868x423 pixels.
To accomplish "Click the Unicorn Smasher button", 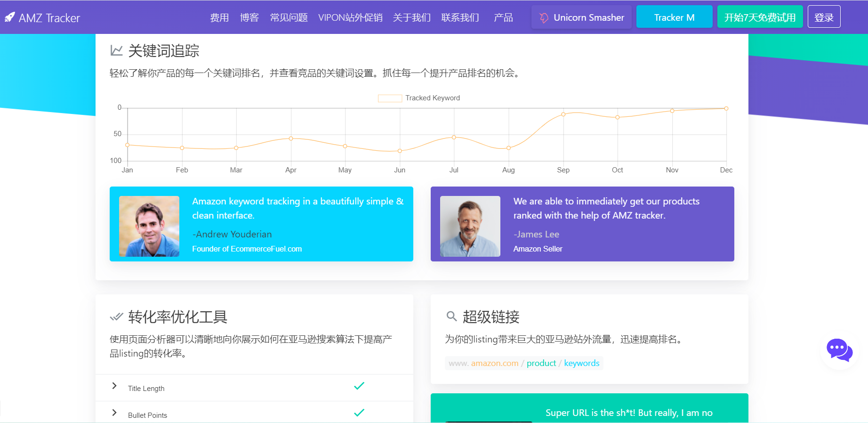I will click(x=582, y=17).
